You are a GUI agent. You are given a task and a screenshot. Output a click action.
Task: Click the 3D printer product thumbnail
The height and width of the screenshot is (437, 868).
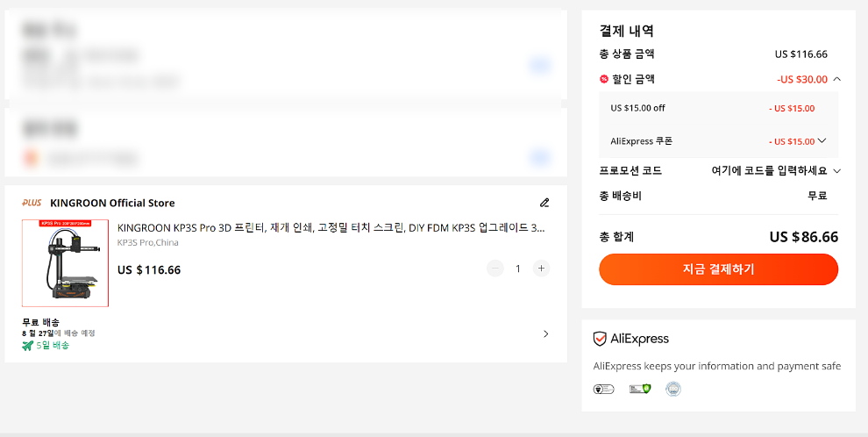click(66, 262)
